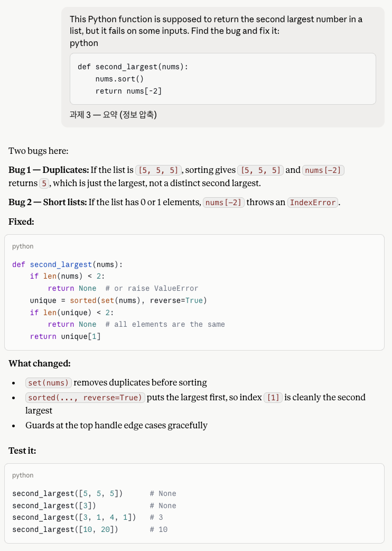Viewport: 392px width, 551px height.
Task: Click the '[1]' inline code chip in bullet list
Action: 273,398
